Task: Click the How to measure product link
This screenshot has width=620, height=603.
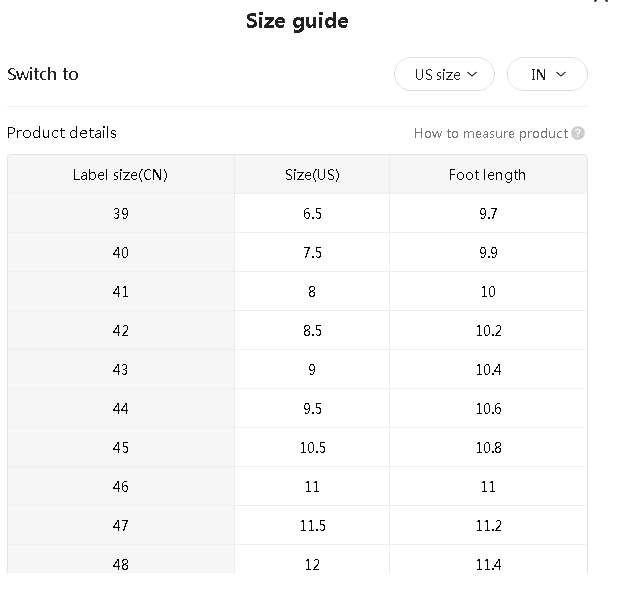Action: [490, 133]
